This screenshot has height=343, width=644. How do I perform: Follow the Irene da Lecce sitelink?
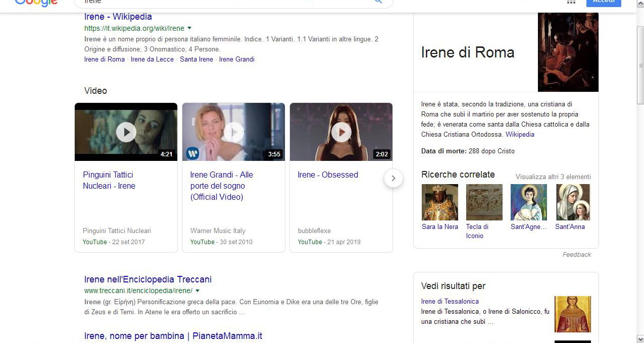[152, 59]
